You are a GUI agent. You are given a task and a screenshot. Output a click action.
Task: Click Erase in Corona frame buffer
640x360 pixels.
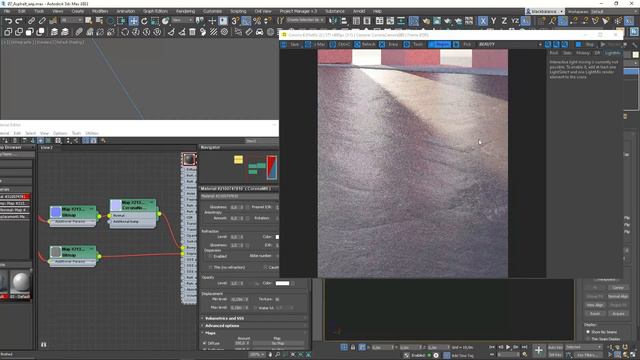pyautogui.click(x=389, y=44)
